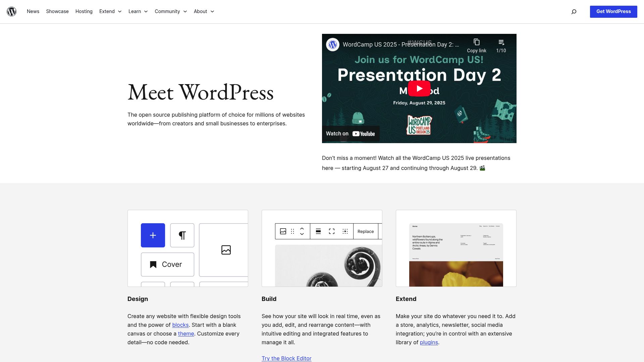
Task: Click the WordPress logo in header
Action: pos(12,11)
